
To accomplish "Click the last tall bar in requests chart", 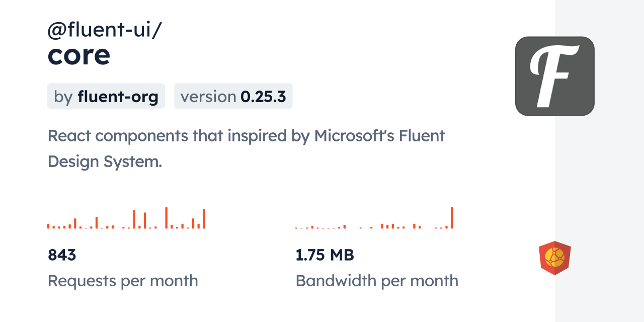I will click(204, 219).
